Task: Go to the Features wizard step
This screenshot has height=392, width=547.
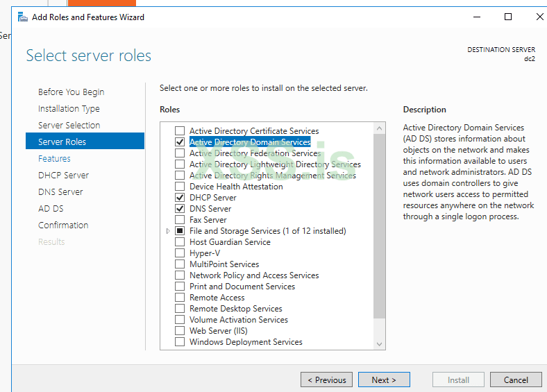Action: click(x=54, y=159)
